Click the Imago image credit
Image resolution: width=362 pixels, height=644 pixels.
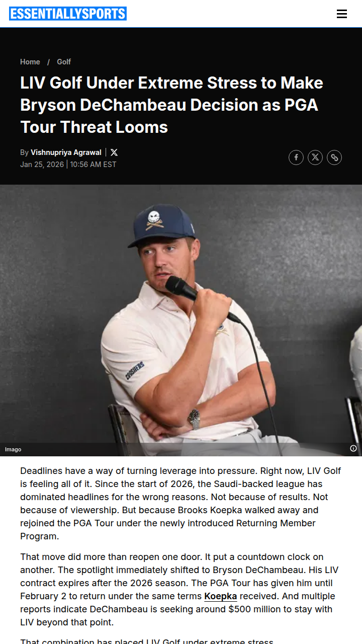(13, 449)
